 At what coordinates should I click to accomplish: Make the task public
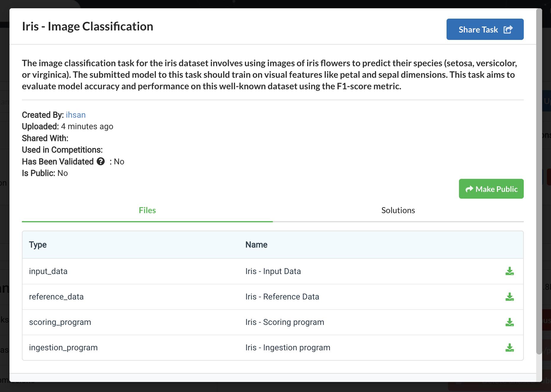click(491, 189)
